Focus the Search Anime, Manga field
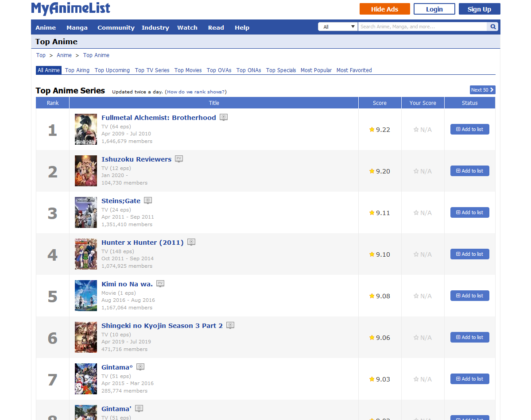This screenshot has height=420, width=531. coord(422,27)
